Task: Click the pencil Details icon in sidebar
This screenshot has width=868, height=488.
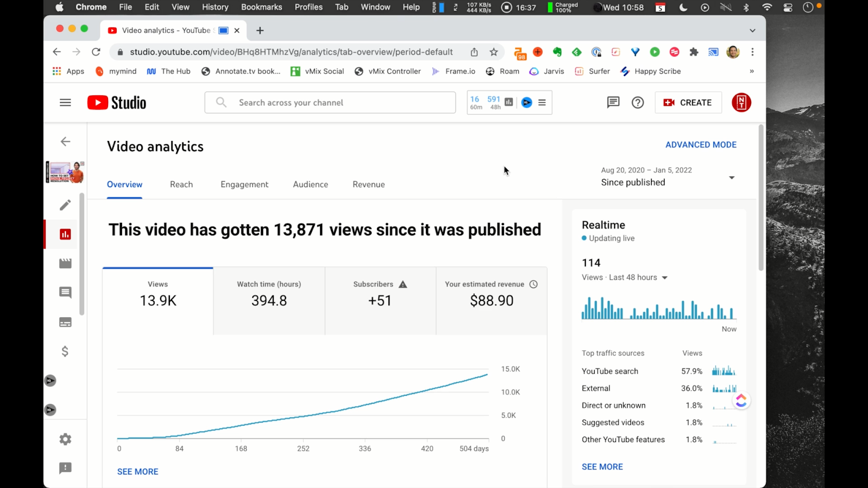Action: click(x=65, y=205)
